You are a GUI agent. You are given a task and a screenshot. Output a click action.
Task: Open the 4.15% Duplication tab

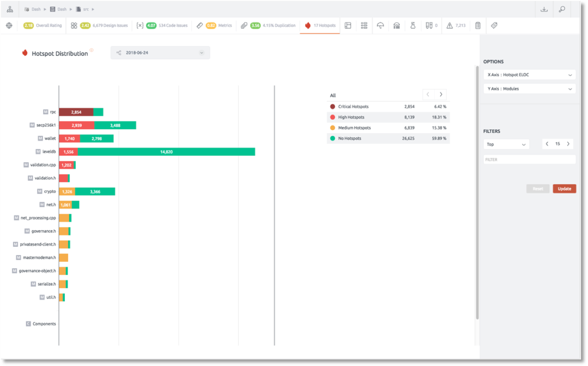[x=268, y=25]
